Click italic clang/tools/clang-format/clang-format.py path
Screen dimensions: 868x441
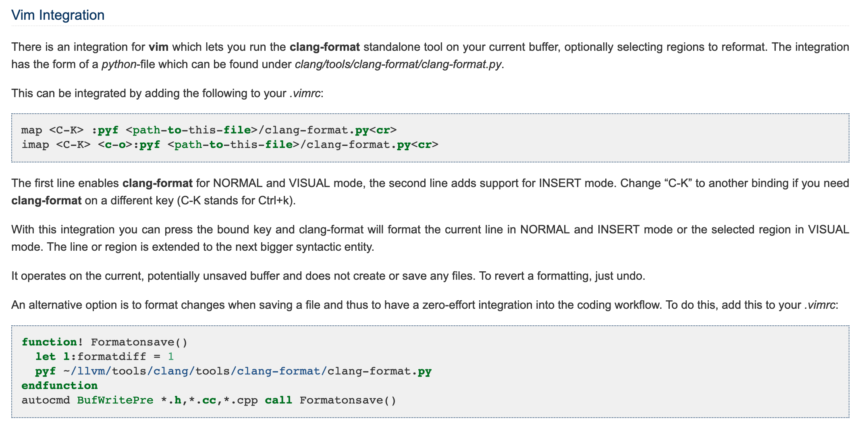pyautogui.click(x=398, y=64)
